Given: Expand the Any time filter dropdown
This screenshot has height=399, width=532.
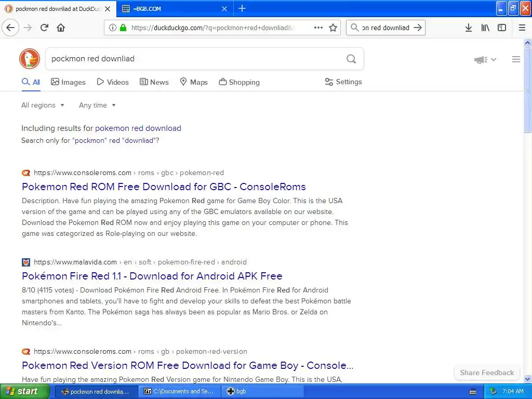Looking at the screenshot, I should pyautogui.click(x=97, y=105).
